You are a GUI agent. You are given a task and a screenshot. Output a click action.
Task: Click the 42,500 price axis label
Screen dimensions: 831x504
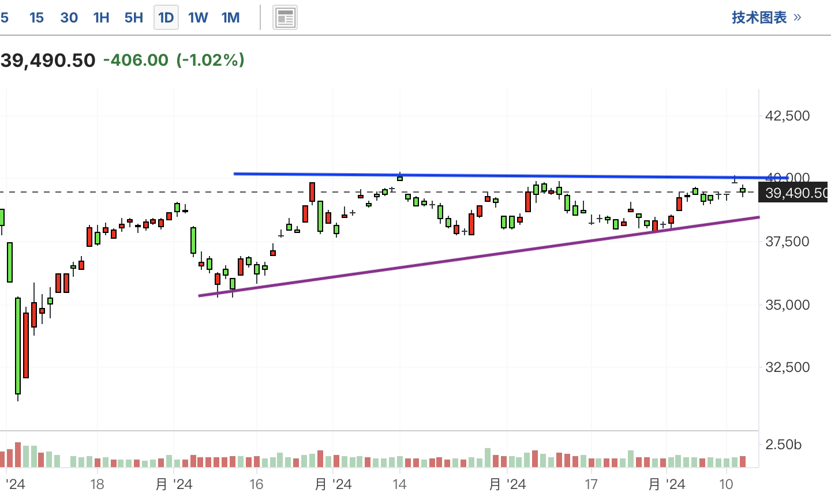pos(787,116)
